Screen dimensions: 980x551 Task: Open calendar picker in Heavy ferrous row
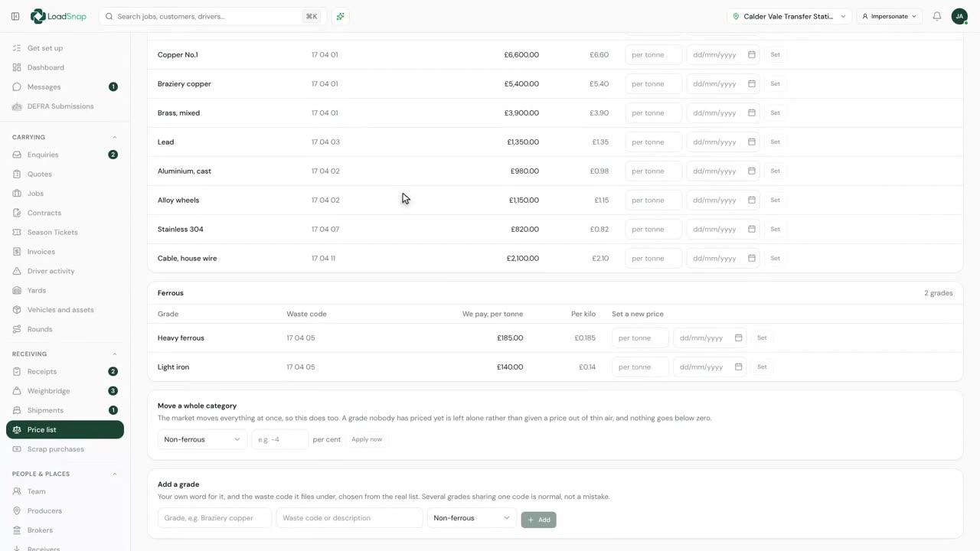738,338
